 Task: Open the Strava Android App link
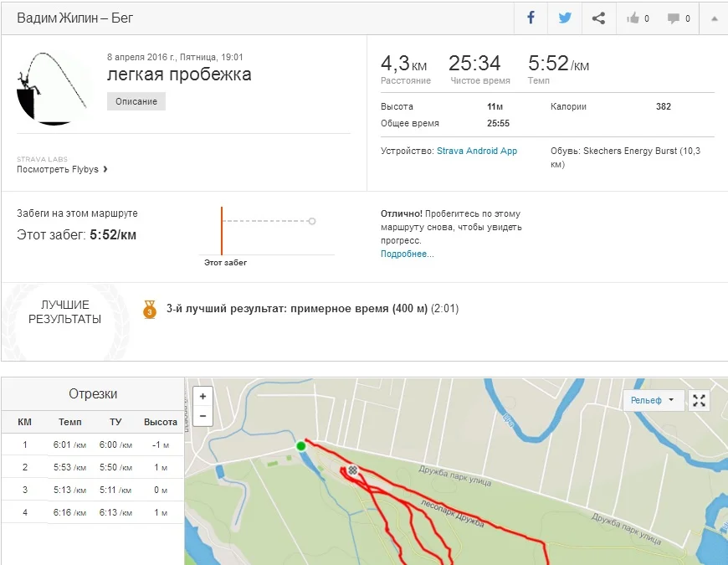click(x=477, y=151)
